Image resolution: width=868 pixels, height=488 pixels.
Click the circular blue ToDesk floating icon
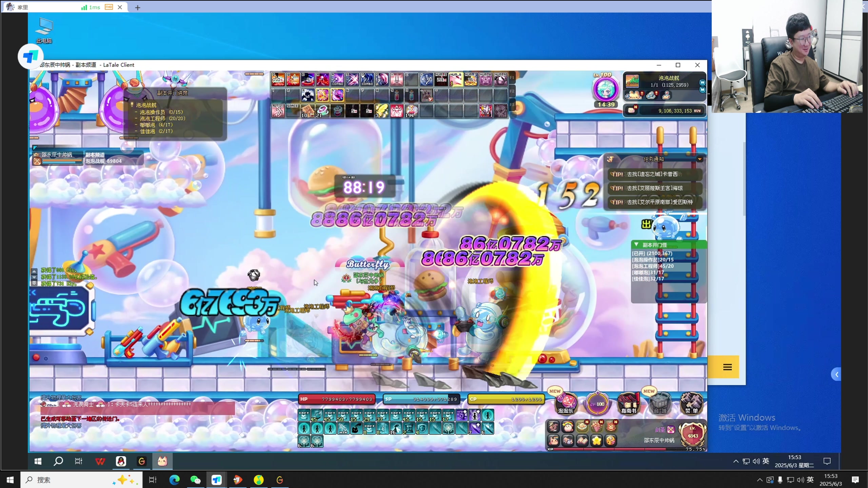(x=31, y=57)
